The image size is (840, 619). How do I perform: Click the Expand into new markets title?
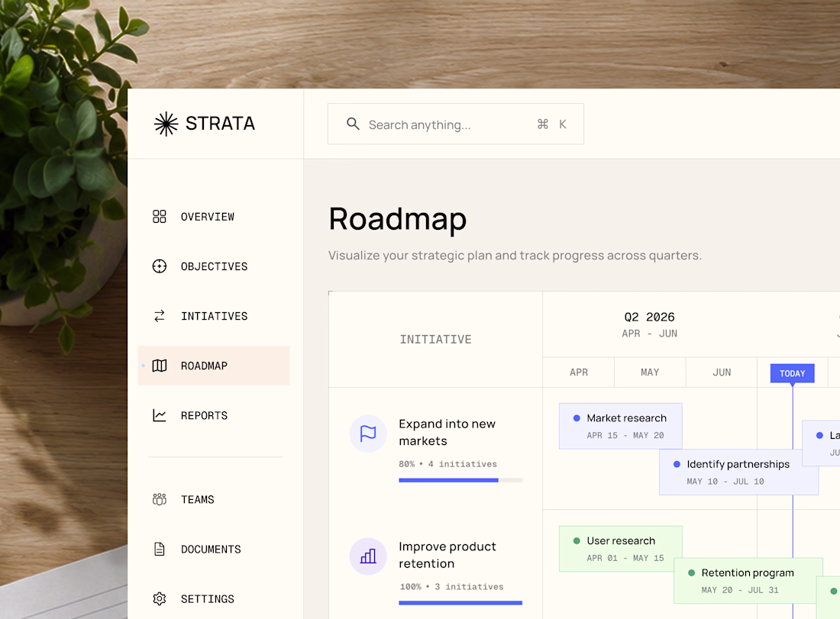447,432
